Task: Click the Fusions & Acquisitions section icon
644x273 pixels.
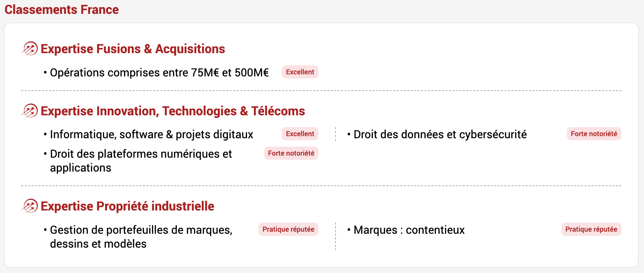Action: pos(30,49)
